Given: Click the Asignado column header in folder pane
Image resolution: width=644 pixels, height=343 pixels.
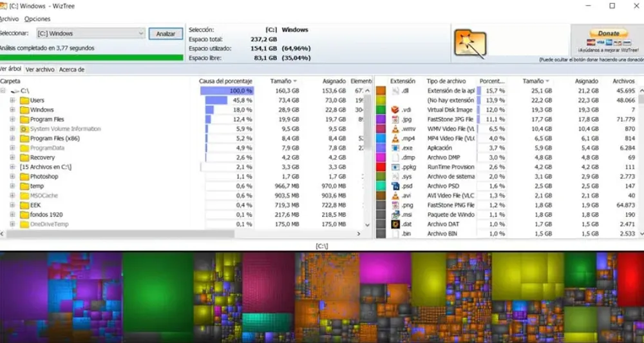Looking at the screenshot, I should pos(334,81).
